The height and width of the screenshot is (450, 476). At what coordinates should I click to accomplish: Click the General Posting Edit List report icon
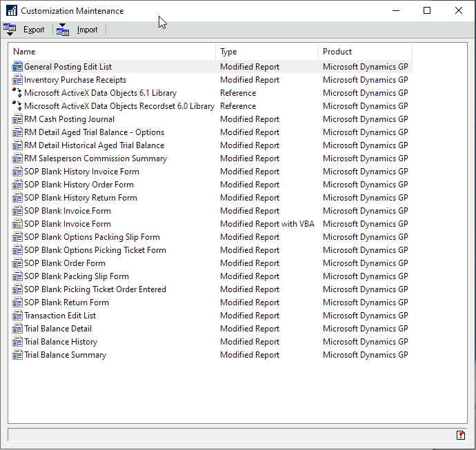pos(17,67)
